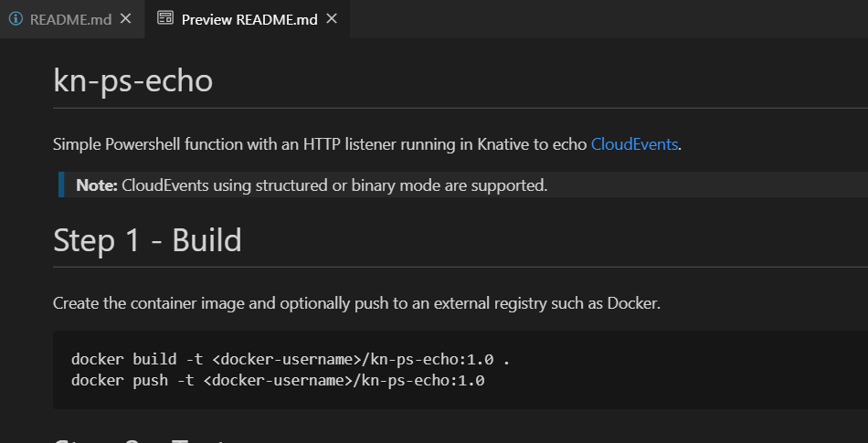
Task: Click the docker build command line
Action: point(289,359)
